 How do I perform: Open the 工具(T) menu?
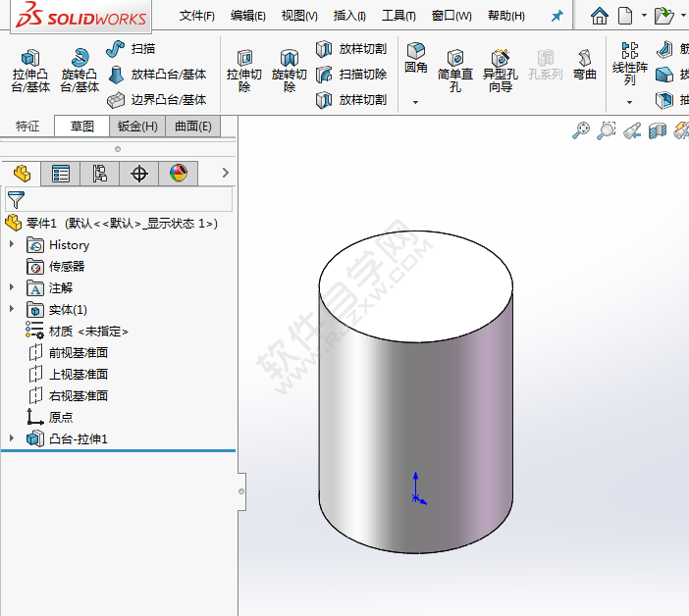398,17
